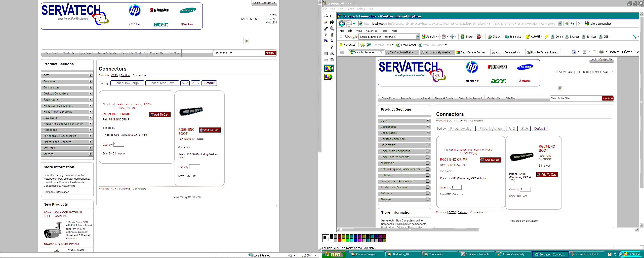
Task: Click Add To Cart for RG59 BNC CRIMP in left browser
Action: pos(159,115)
